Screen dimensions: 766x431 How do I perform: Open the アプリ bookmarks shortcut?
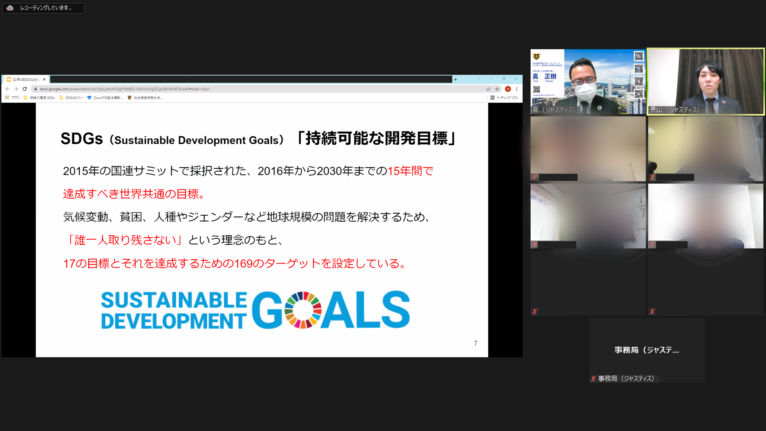[12, 98]
